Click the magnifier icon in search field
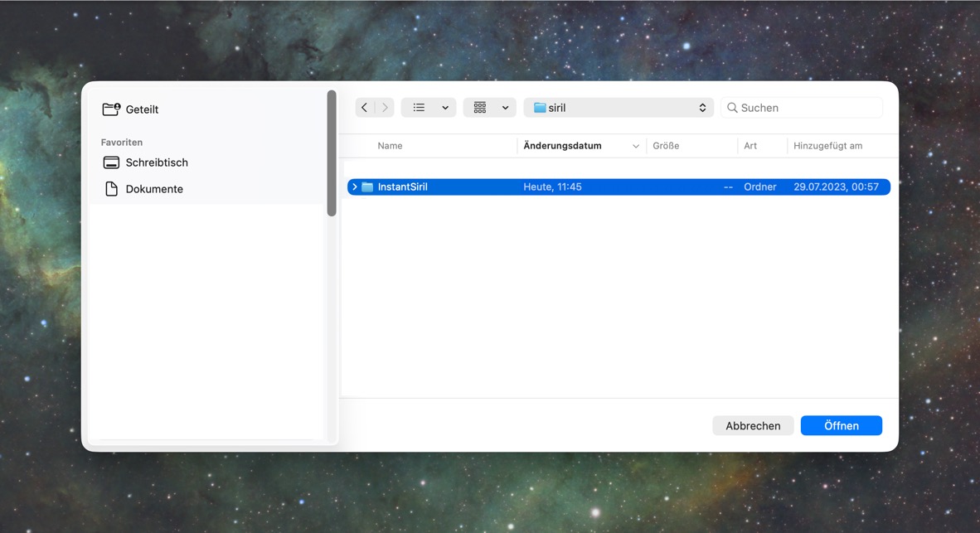 (732, 108)
